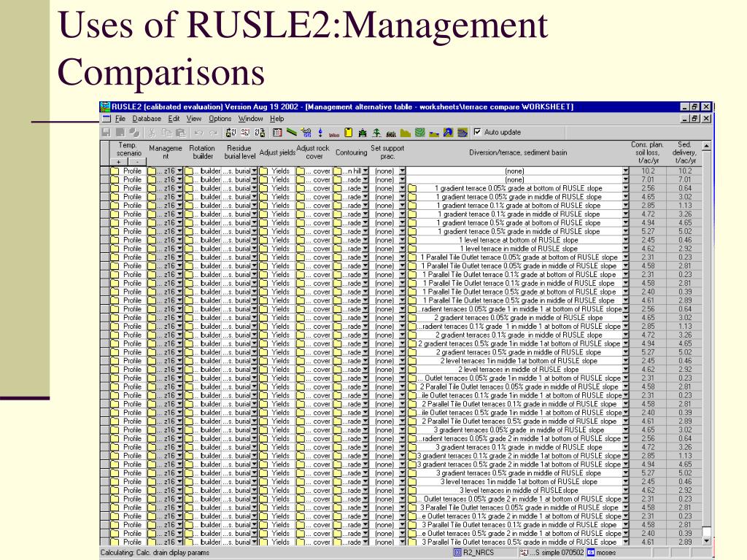Click the 'Diversion/terrace, sediment basin' column header
This screenshot has width=747, height=560.
(x=518, y=152)
